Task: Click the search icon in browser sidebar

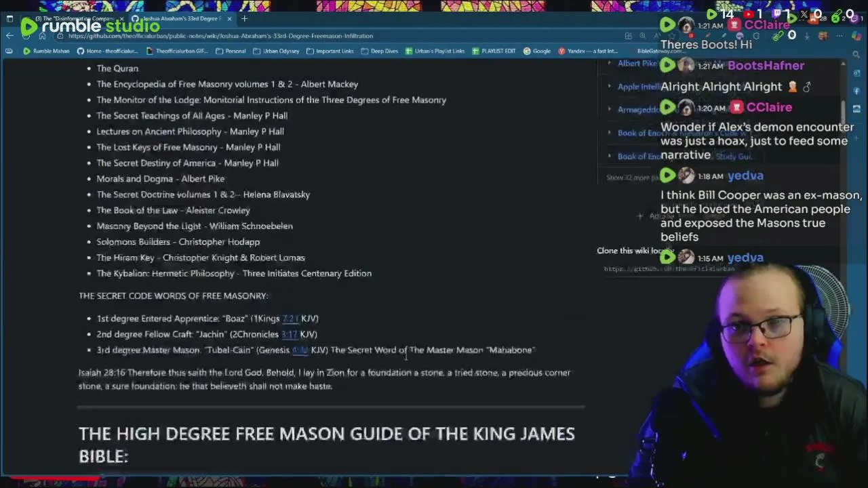Action: coord(856,54)
